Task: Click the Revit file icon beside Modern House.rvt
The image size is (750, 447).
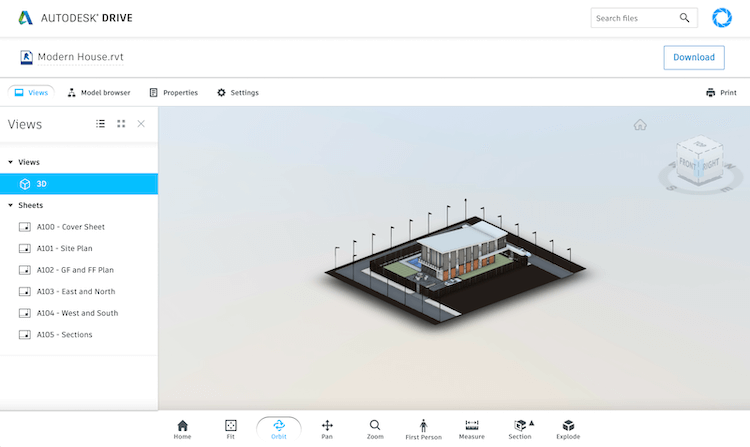Action: pyautogui.click(x=26, y=57)
